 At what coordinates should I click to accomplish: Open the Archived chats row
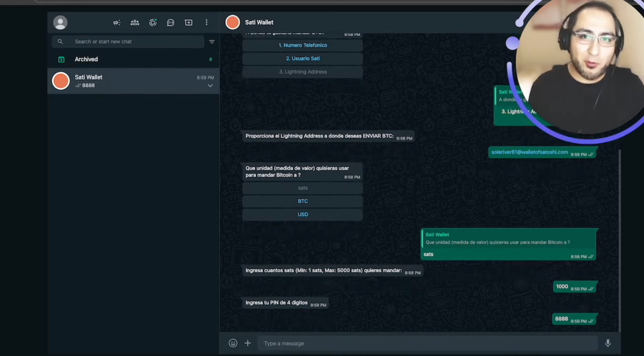133,59
